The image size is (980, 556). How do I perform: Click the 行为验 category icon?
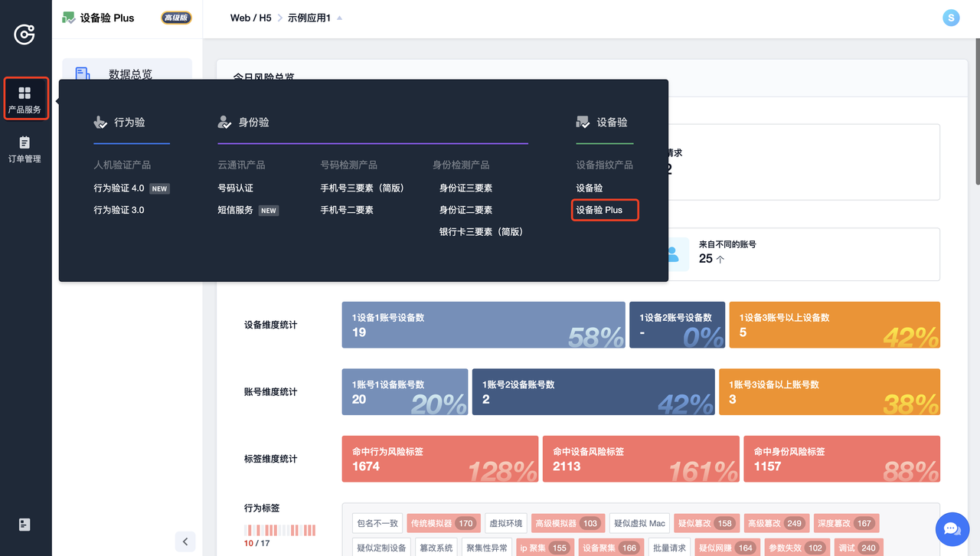[x=100, y=122]
